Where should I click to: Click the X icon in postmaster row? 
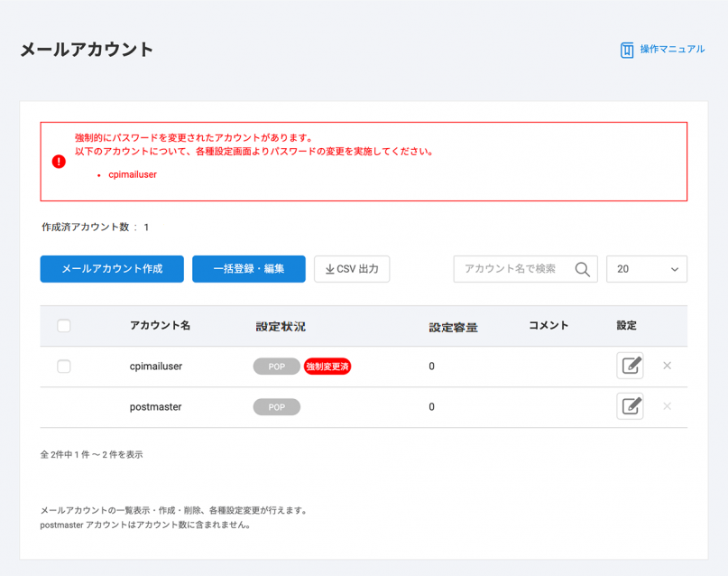click(x=667, y=406)
